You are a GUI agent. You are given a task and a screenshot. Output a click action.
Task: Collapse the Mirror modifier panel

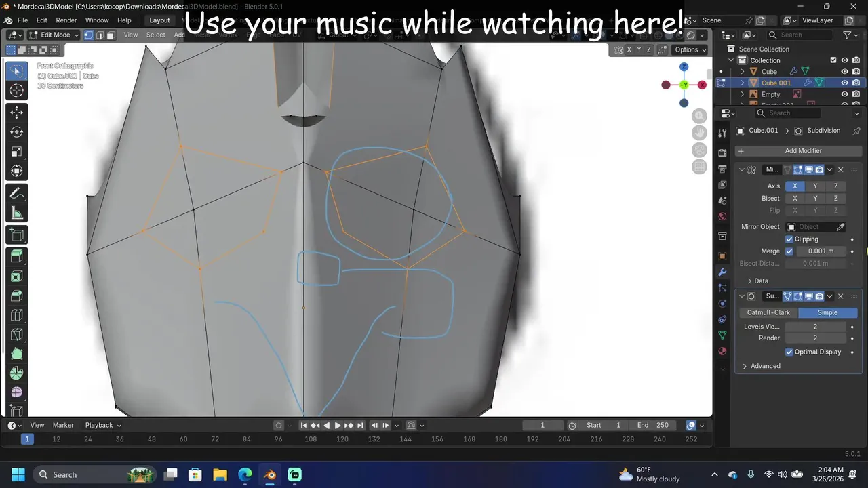coord(742,169)
